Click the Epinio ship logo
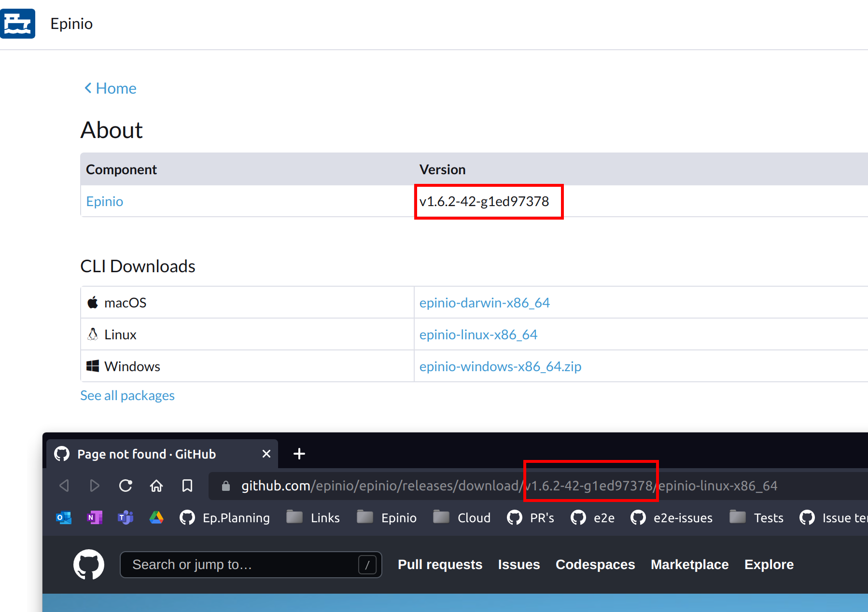This screenshot has height=612, width=868. pyautogui.click(x=18, y=23)
